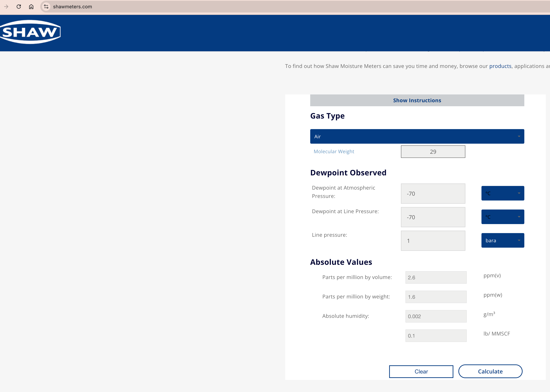Image resolution: width=550 pixels, height=392 pixels.
Task: Open atmospheric dewpoint °C unit dropdown
Action: click(x=502, y=193)
